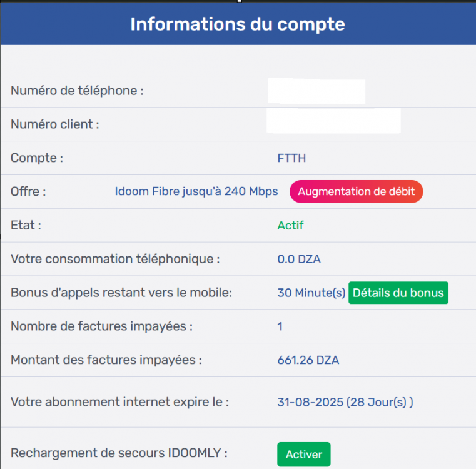Open Détails du bonus
The width and height of the screenshot is (476, 469).
[x=398, y=293]
